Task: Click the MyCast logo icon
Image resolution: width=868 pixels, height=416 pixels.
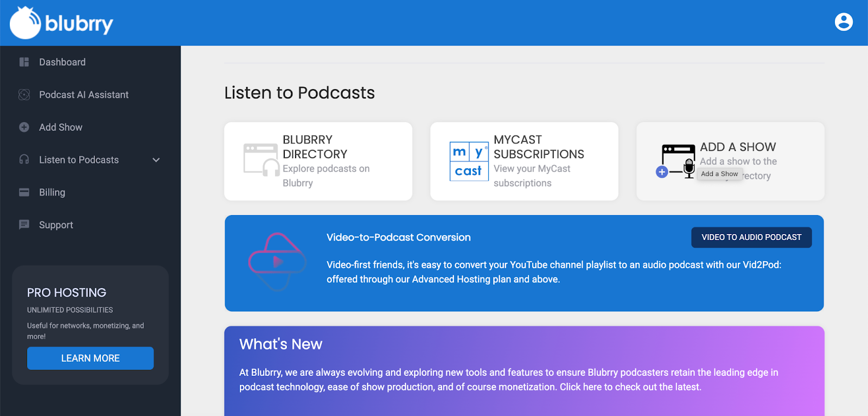Action: coord(469,161)
